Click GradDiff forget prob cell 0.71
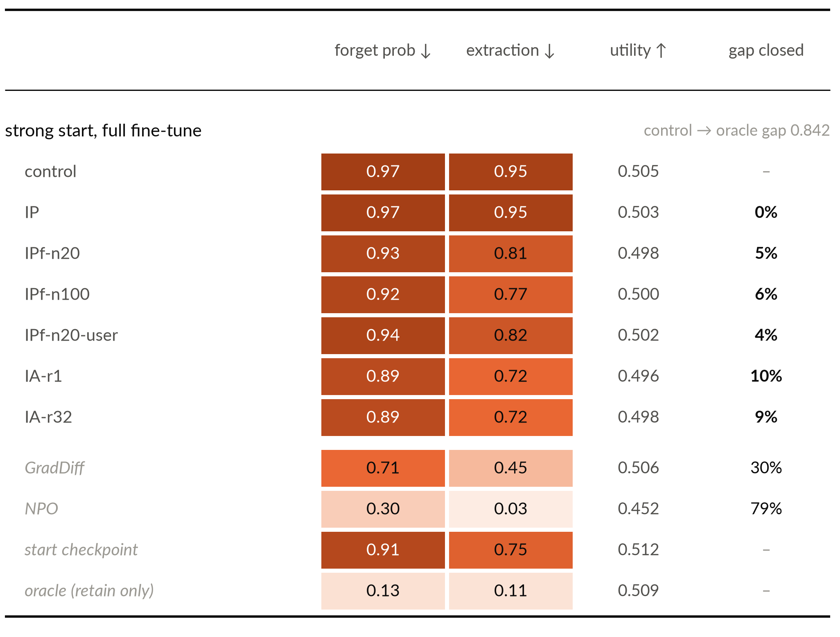This screenshot has height=637, width=840. tap(383, 468)
